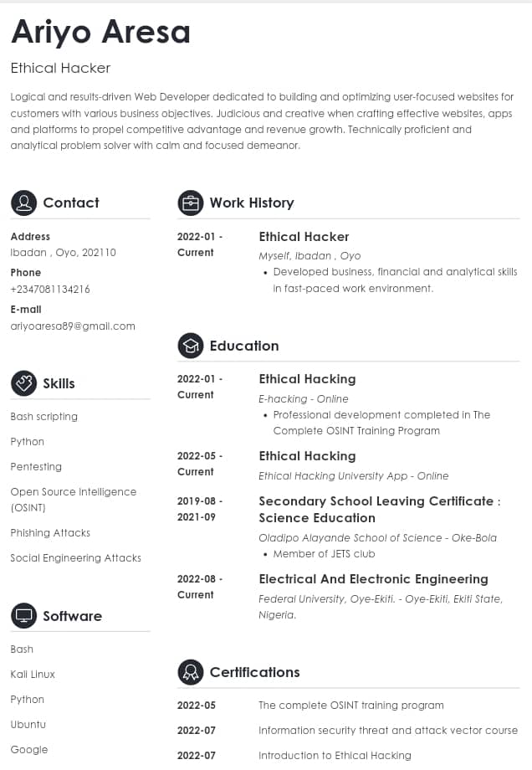The image size is (532, 770).
Task: Click the Certifications ribbon badge icon
Action: coord(191,672)
